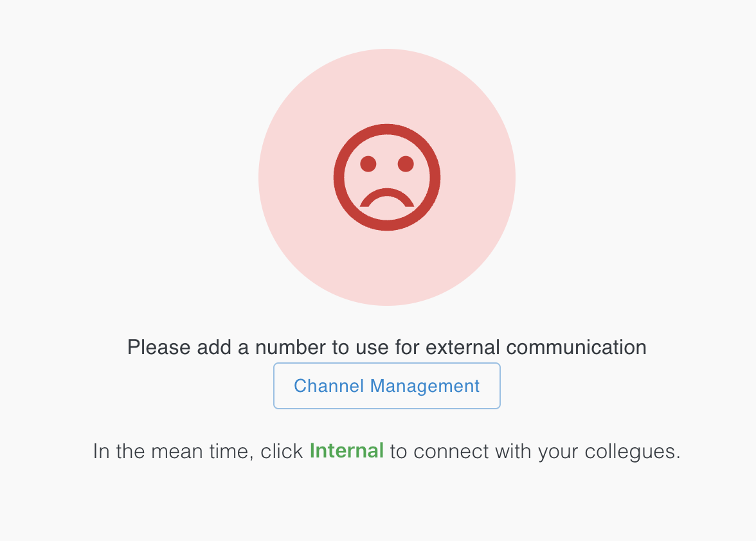Click inside the Channel Management label
756x541 pixels.
coord(386,386)
